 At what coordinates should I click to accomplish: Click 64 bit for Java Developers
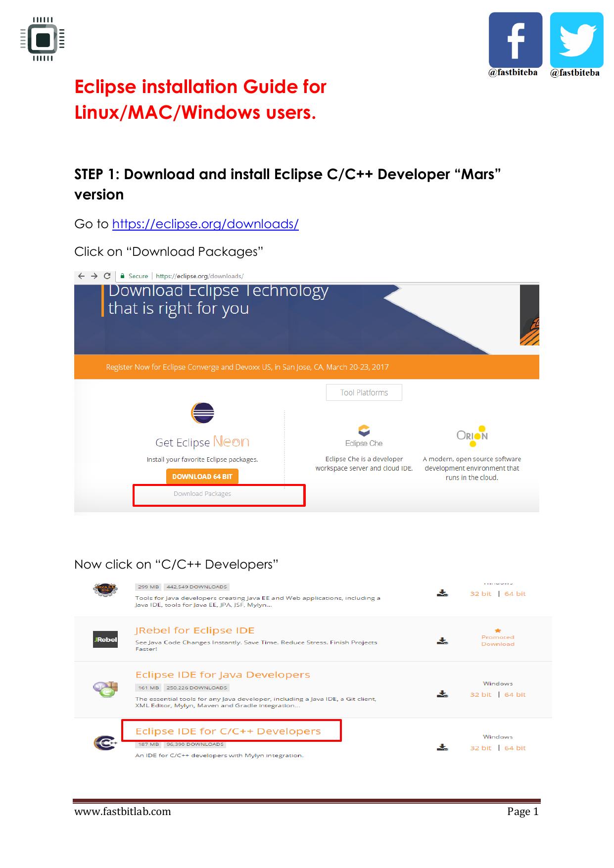(515, 695)
